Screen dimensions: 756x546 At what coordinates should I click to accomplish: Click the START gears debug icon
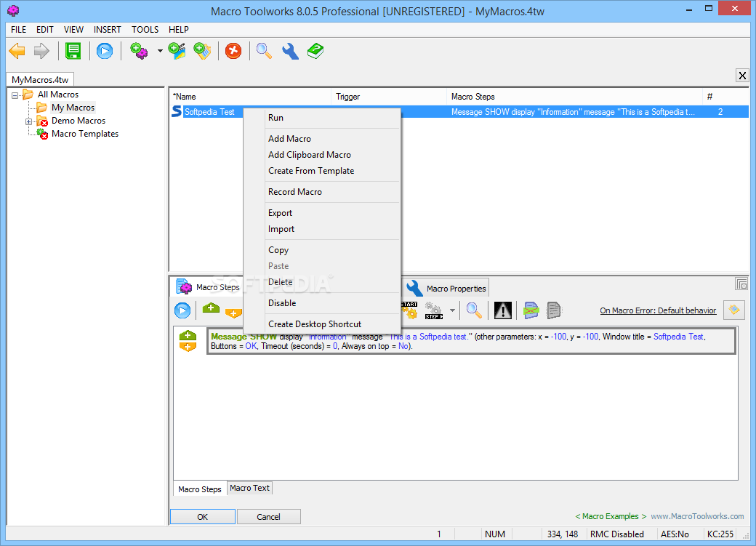point(409,310)
